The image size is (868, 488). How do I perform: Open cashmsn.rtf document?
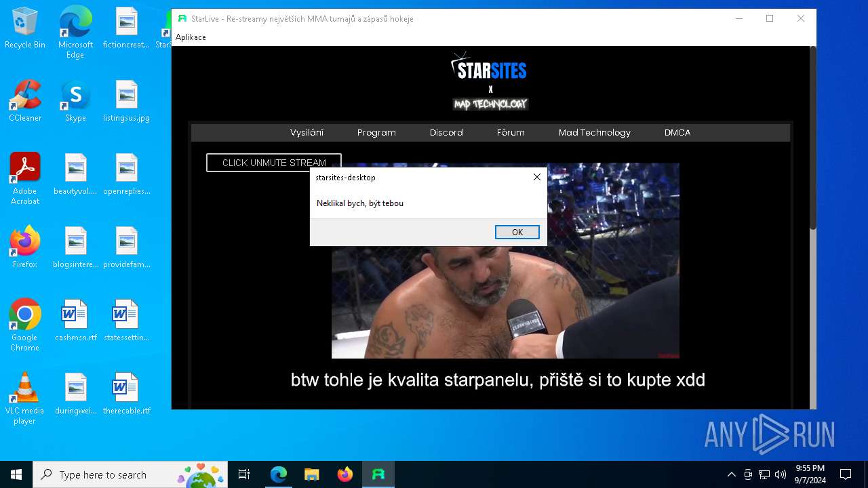click(x=75, y=321)
